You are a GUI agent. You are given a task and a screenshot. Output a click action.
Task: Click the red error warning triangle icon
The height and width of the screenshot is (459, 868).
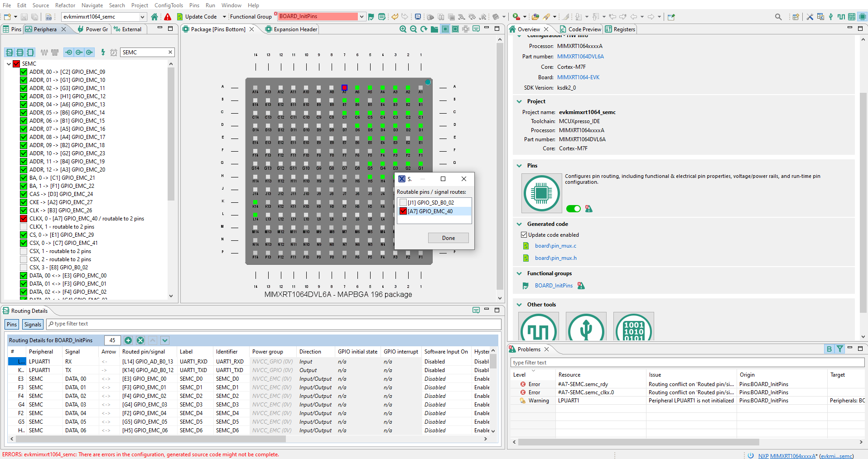[168, 17]
